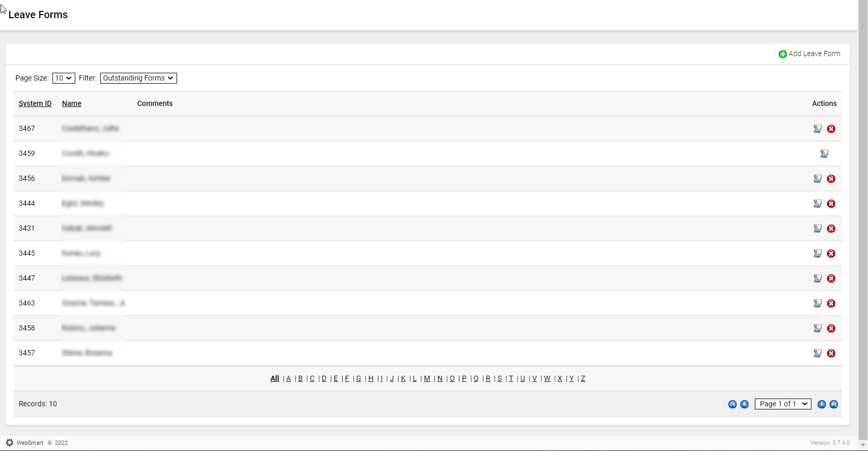The height and width of the screenshot is (451, 868).
Task: Go to the first page arrow icon
Action: coord(733,404)
